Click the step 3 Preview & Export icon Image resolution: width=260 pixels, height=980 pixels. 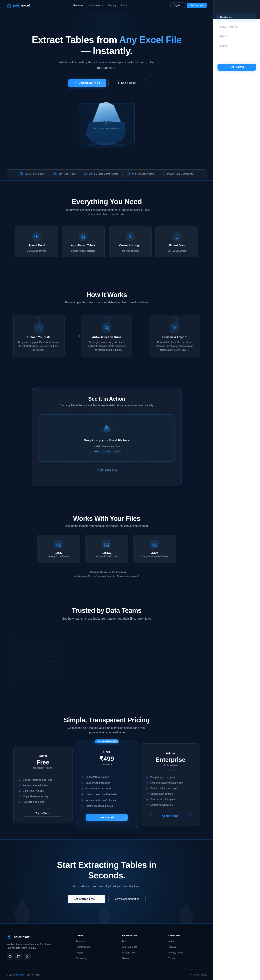coord(174,328)
